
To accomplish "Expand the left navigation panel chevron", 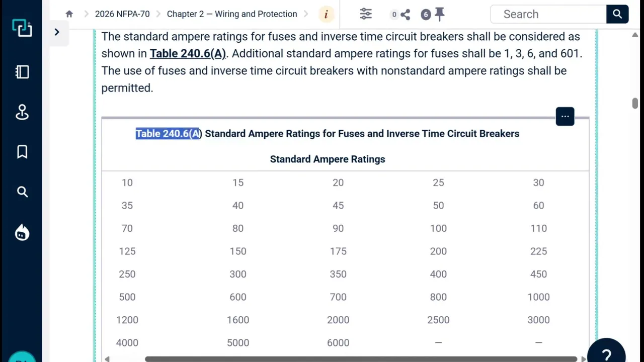I will pos(57,32).
